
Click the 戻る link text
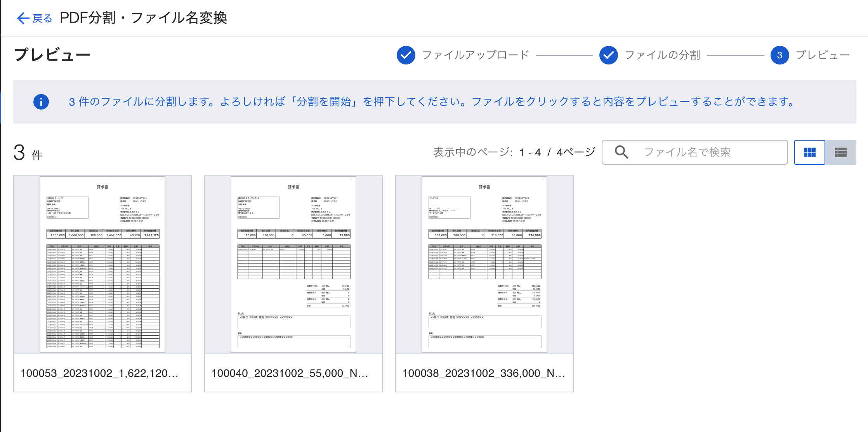42,18
